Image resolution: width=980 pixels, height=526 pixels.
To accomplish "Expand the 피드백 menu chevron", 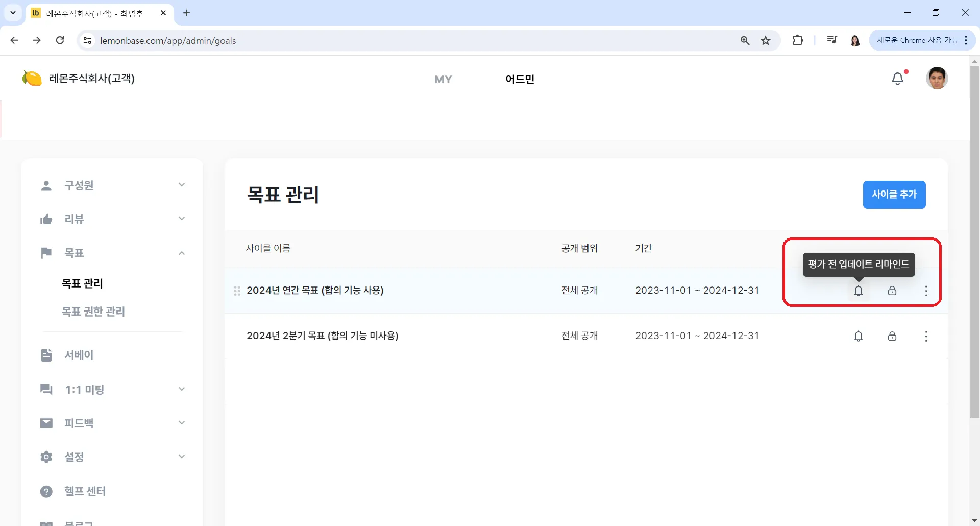I will point(182,423).
